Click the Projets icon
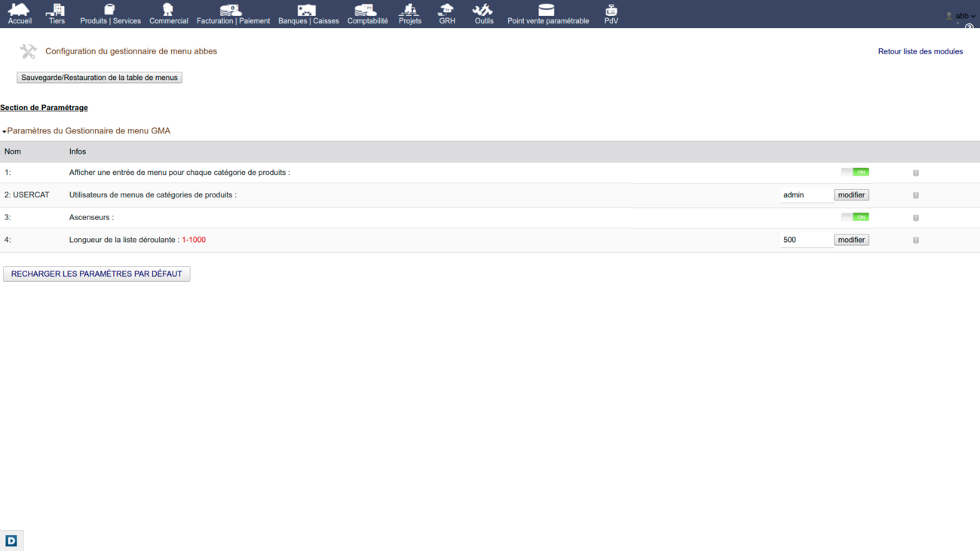 click(x=409, y=11)
